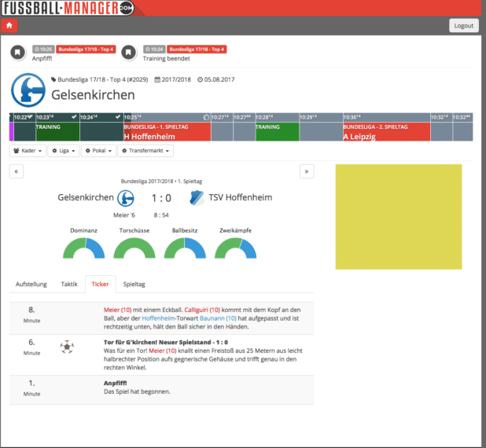The height and width of the screenshot is (448, 486).
Task: Click the red home icon button
Action: tap(9, 25)
